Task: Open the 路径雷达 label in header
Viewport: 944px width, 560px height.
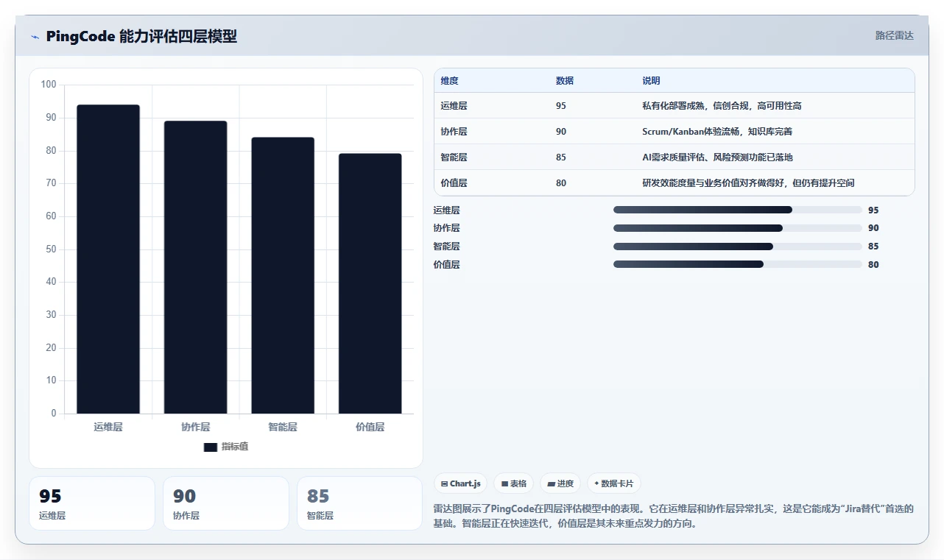Action: click(894, 35)
